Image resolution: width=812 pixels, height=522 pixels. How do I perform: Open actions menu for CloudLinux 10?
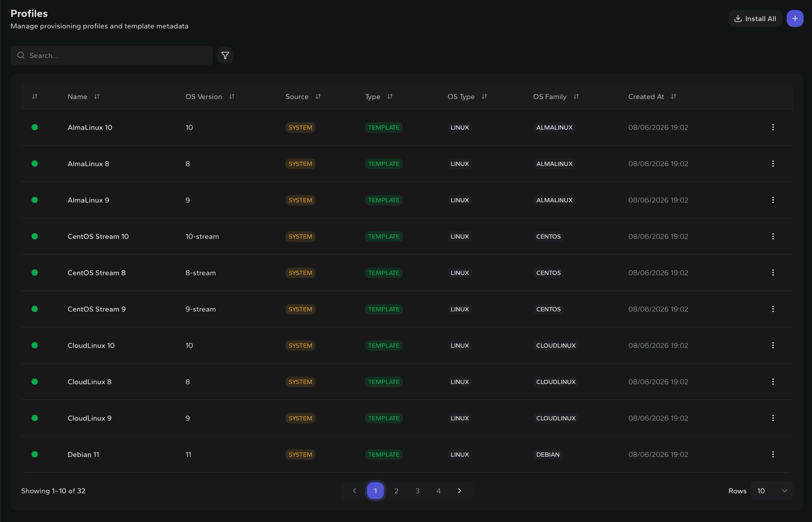coord(773,345)
